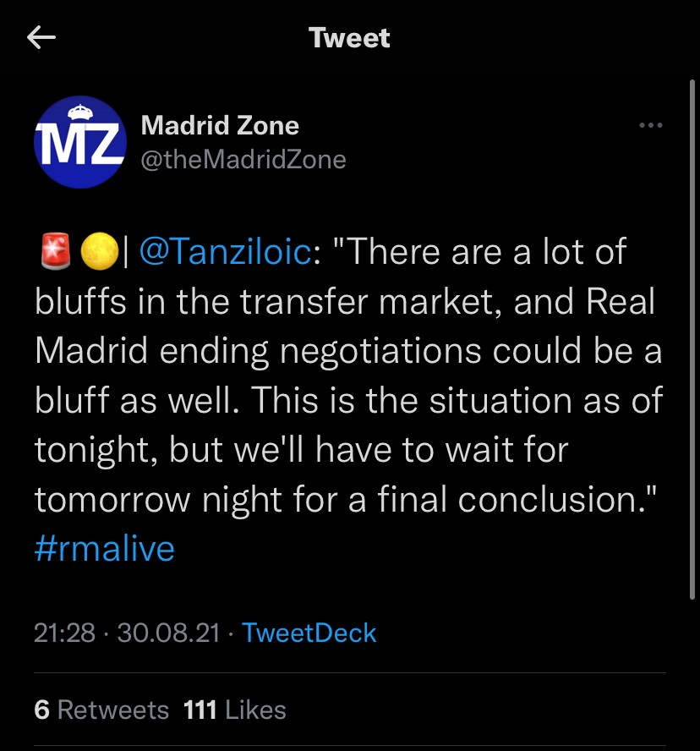Click the 21:28 timestamp
Screen dimensions: 700x751
coord(64,633)
